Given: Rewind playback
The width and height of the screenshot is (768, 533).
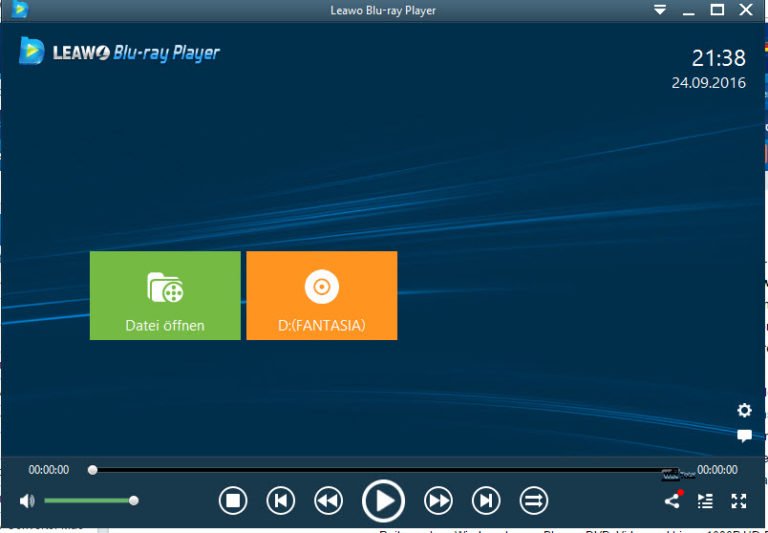Looking at the screenshot, I should click(x=328, y=501).
